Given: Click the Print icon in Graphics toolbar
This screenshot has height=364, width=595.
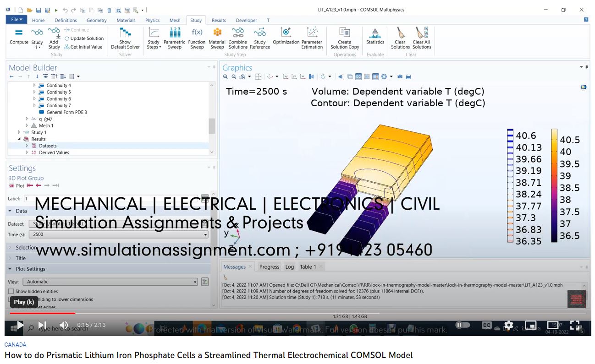Looking at the screenshot, I should click(408, 76).
